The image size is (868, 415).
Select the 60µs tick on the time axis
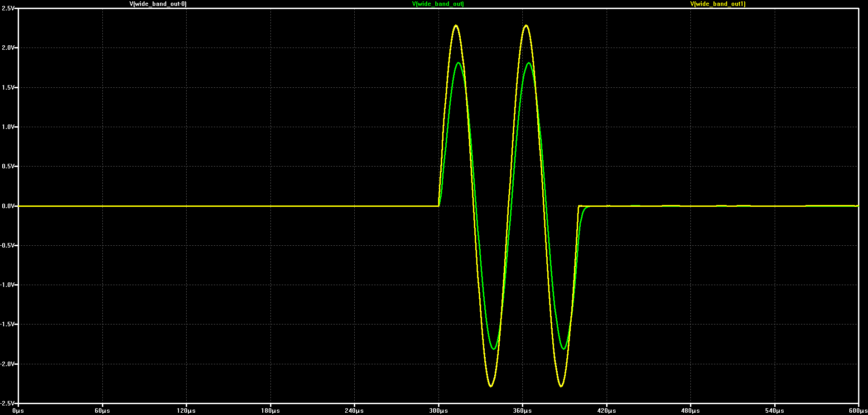point(102,411)
